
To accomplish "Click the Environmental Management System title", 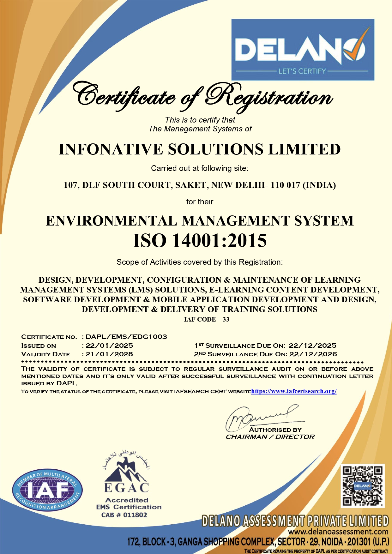I will tap(200, 221).
